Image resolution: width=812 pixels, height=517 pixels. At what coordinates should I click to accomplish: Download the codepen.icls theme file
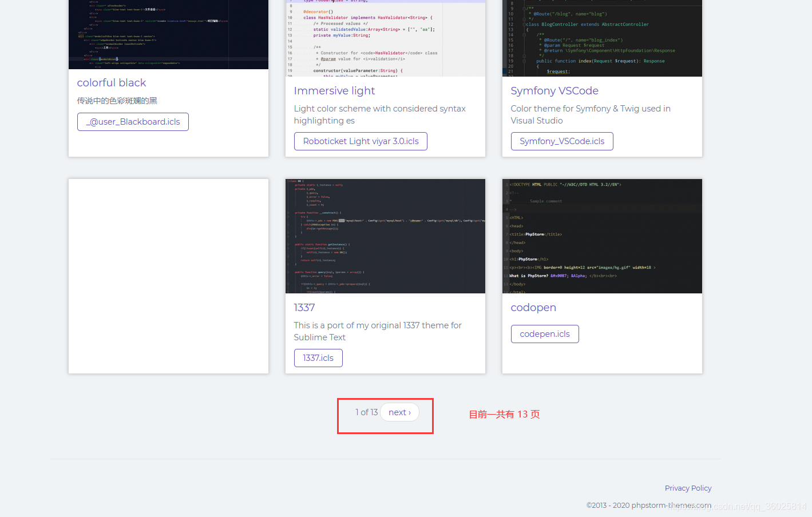click(x=544, y=333)
